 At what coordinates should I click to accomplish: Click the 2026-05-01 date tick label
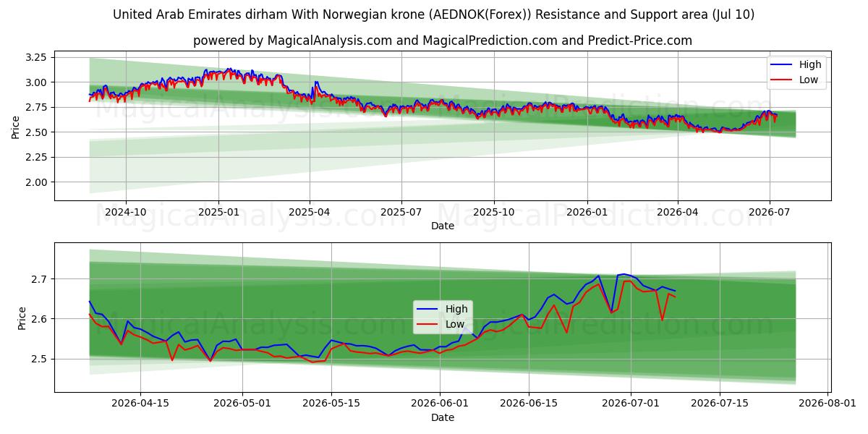pos(242,404)
